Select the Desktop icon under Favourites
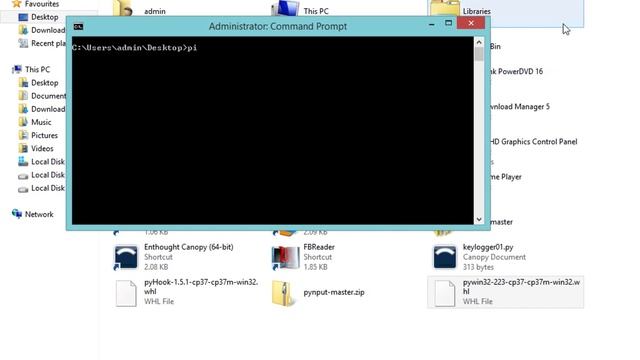 pos(23,17)
